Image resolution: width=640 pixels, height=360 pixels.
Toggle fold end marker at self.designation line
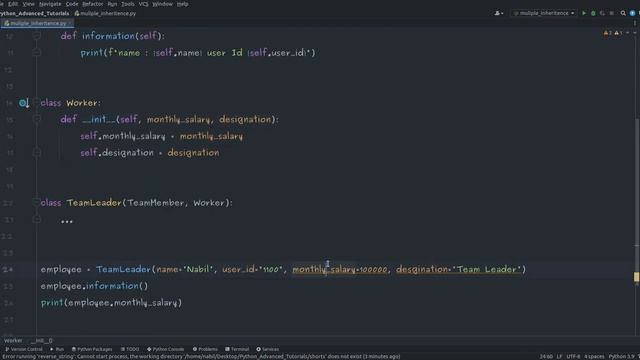[37, 153]
